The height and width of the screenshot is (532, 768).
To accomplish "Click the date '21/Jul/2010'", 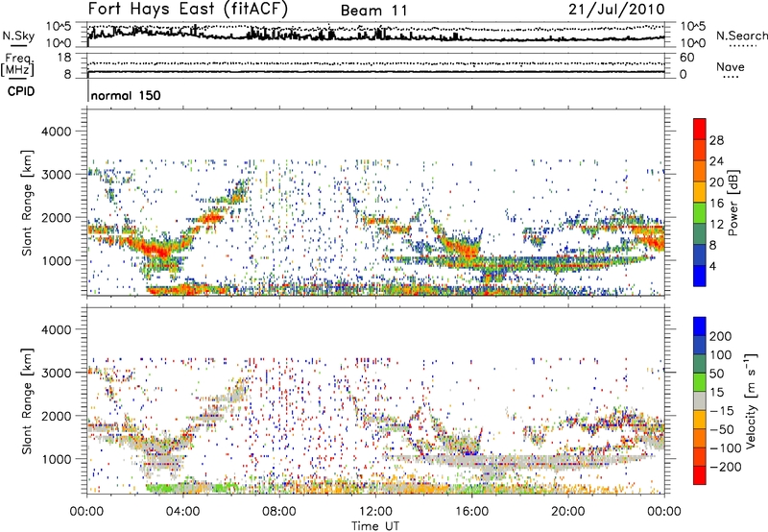I will tap(616, 10).
